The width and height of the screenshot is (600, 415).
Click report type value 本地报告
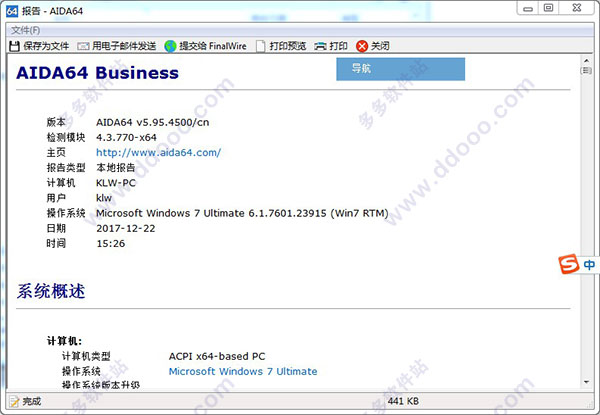pos(116,168)
